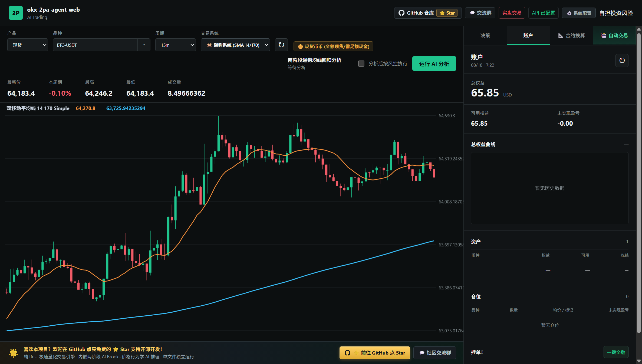Open the 交流群 chat button
The image size is (642, 364).
(x=480, y=13)
